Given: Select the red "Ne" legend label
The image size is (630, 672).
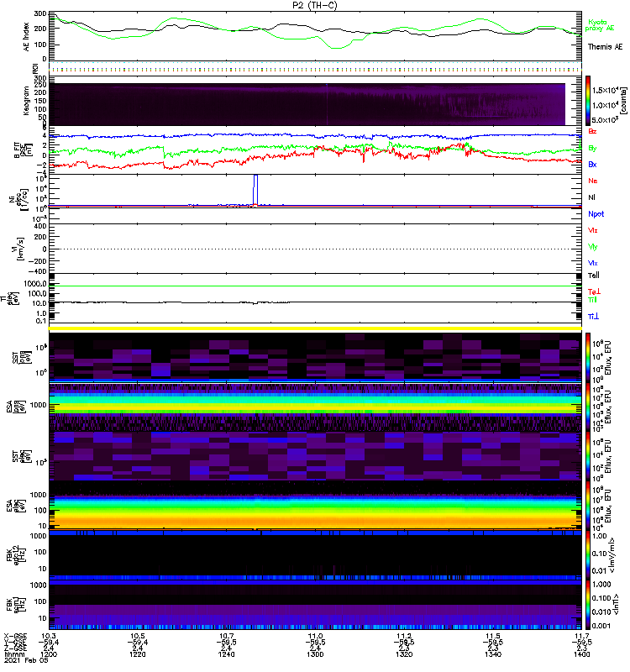Looking at the screenshot, I should click(593, 181).
